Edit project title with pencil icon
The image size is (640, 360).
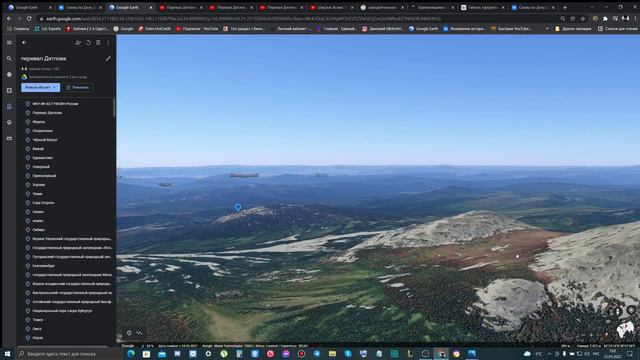coord(108,58)
